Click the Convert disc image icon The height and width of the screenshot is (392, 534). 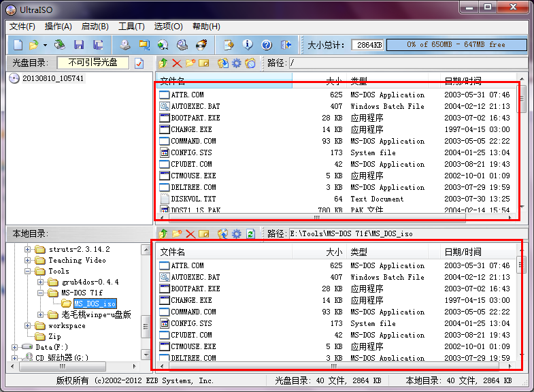click(x=163, y=45)
